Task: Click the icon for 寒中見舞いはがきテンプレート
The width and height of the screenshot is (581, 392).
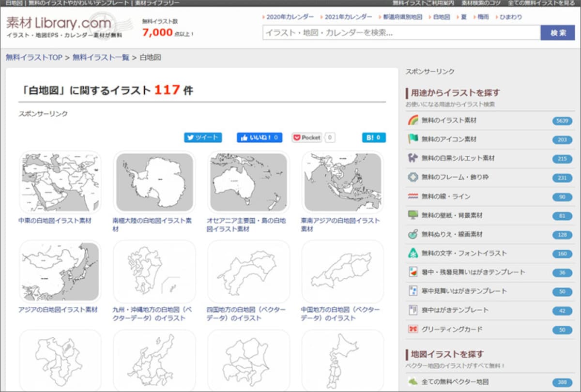Action: click(x=413, y=291)
